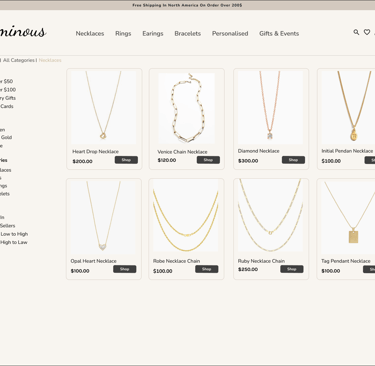Open the Earings menu item
The image size is (375, 366).
coord(153,33)
